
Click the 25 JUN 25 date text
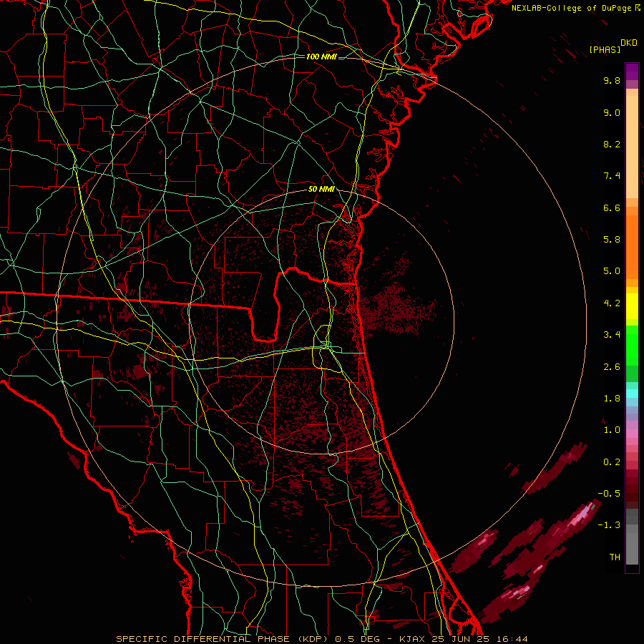pyautogui.click(x=459, y=639)
